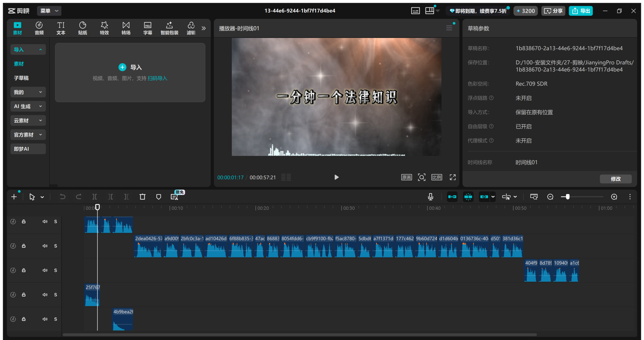The width and height of the screenshot is (644, 340).
Task: Open the selection tool dropdown arrow
Action: point(42,197)
